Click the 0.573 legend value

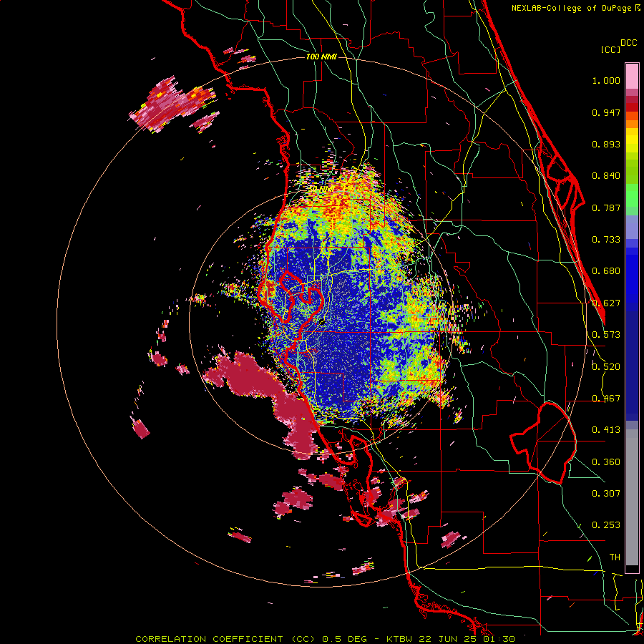click(x=606, y=335)
